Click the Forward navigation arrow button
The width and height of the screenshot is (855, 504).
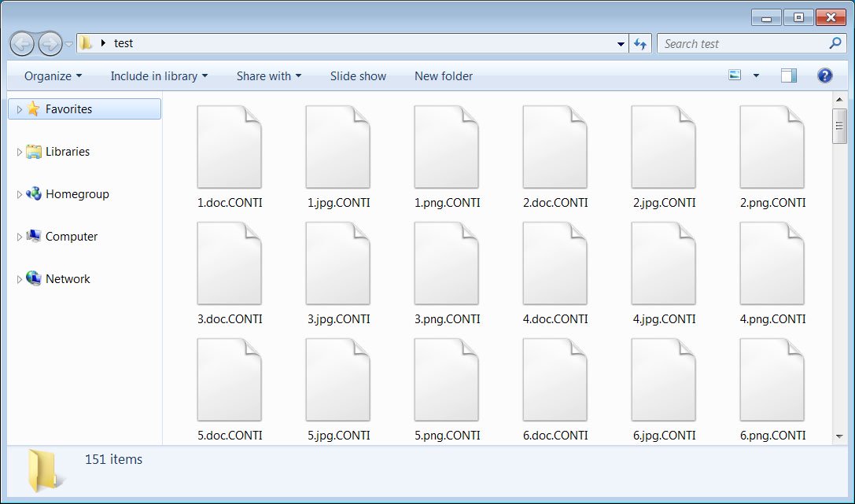[x=50, y=43]
